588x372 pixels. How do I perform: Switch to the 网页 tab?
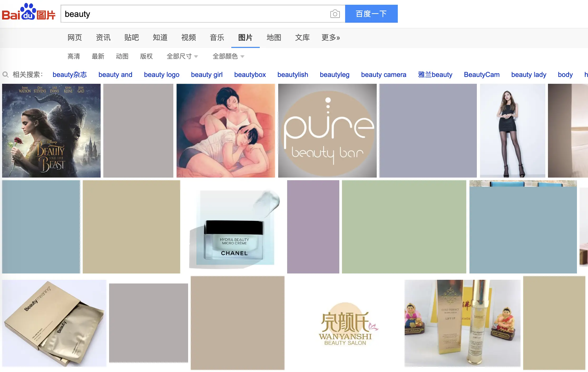pos(75,38)
